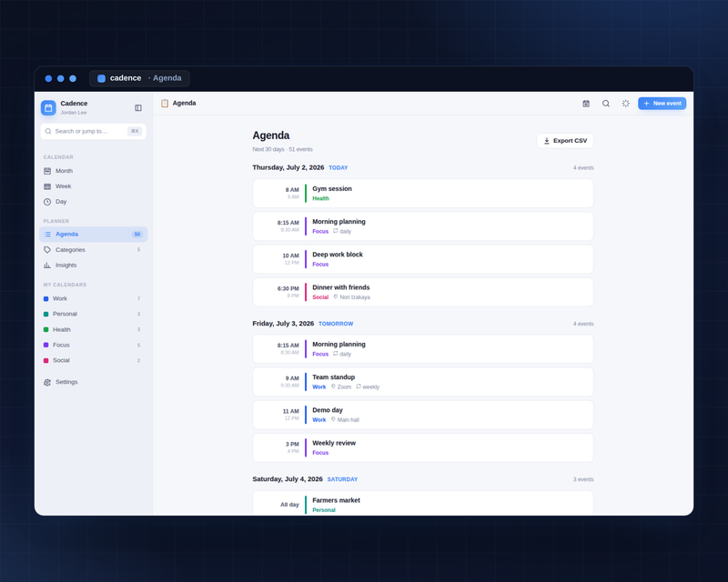Open the Month calendar view
This screenshot has height=582, width=728.
94,171
